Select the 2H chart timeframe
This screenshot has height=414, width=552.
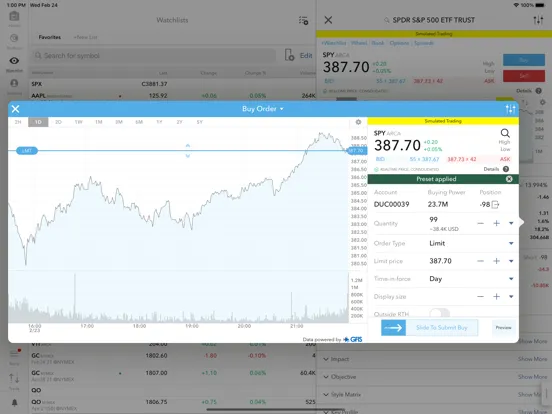click(x=18, y=122)
